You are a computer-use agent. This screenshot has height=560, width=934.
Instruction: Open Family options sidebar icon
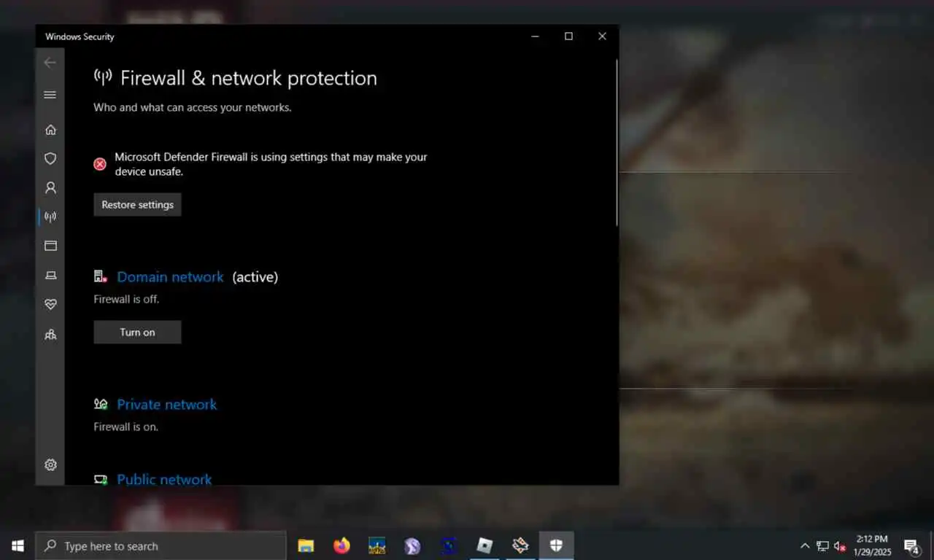pyautogui.click(x=50, y=335)
